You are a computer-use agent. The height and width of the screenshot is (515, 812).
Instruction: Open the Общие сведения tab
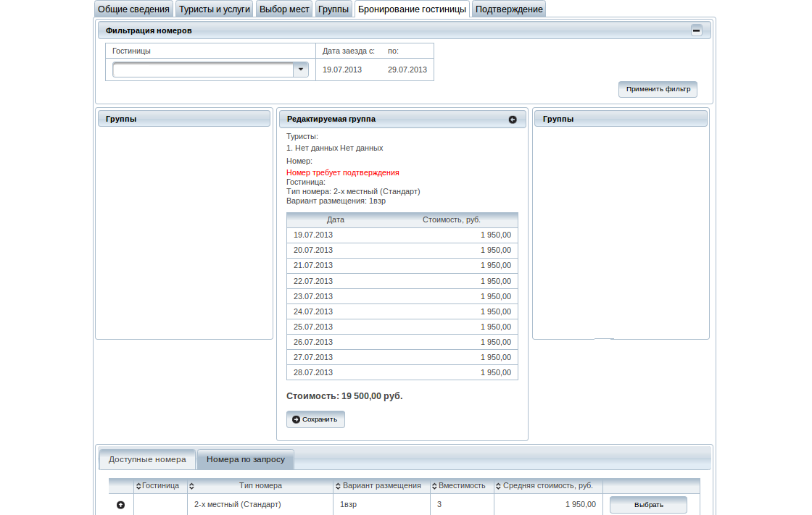133,9
